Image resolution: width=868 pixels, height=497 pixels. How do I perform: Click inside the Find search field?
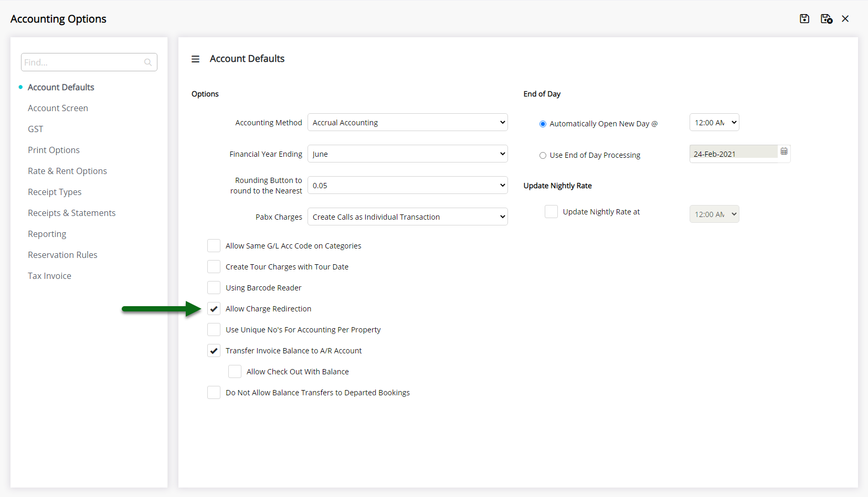[81, 62]
